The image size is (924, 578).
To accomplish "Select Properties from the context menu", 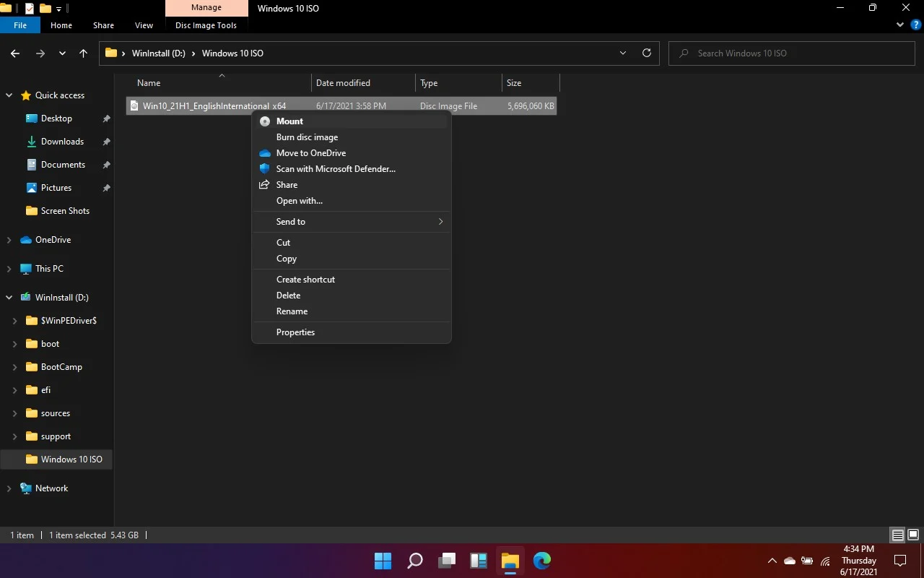I will (x=295, y=332).
